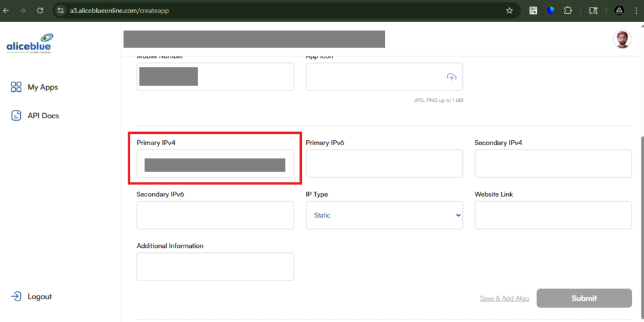Click the Logout icon in sidebar
Image resolution: width=644 pixels, height=322 pixels.
coord(16,296)
